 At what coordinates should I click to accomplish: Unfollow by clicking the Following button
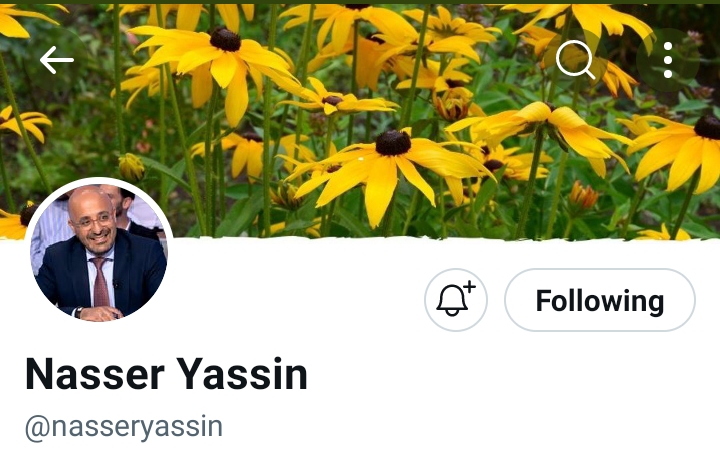click(600, 300)
